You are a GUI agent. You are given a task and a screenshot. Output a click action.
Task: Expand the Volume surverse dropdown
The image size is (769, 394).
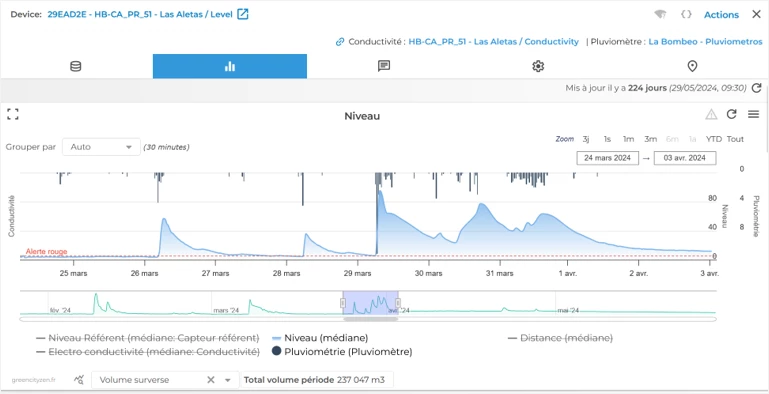tap(228, 380)
